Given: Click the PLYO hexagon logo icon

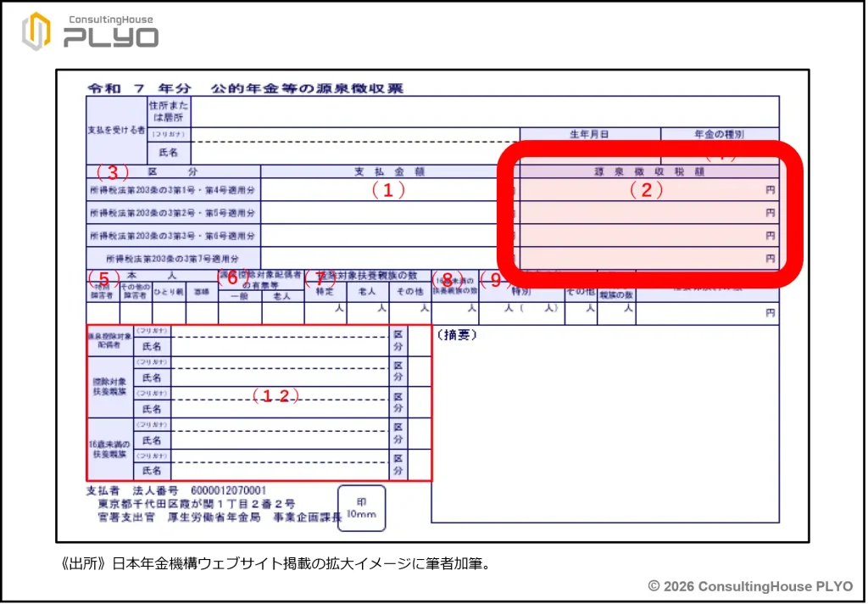Looking at the screenshot, I should pyautogui.click(x=36, y=31).
